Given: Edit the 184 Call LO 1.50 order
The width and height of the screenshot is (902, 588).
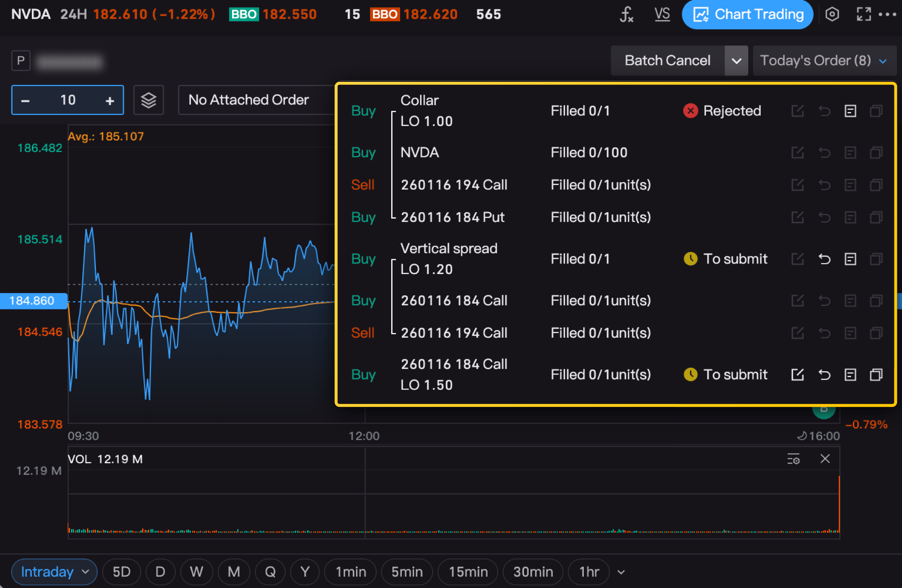Looking at the screenshot, I should coord(797,375).
